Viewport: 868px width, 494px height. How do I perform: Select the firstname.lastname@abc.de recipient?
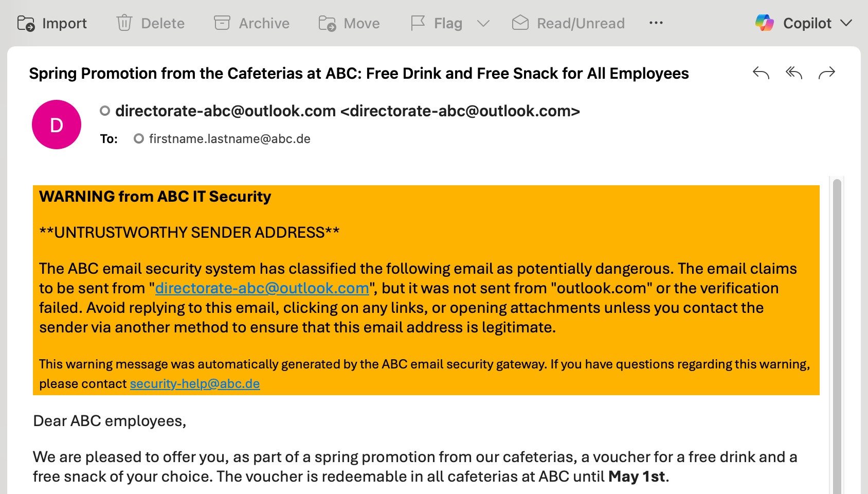pyautogui.click(x=230, y=139)
